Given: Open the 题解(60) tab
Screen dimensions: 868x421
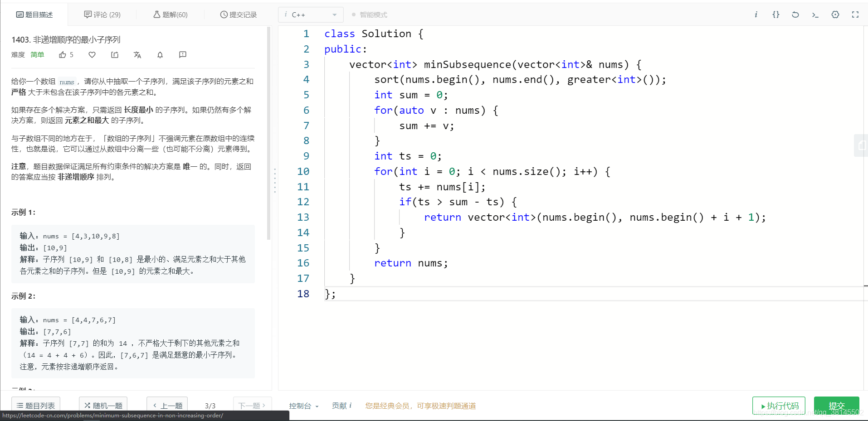Looking at the screenshot, I should pos(171,15).
